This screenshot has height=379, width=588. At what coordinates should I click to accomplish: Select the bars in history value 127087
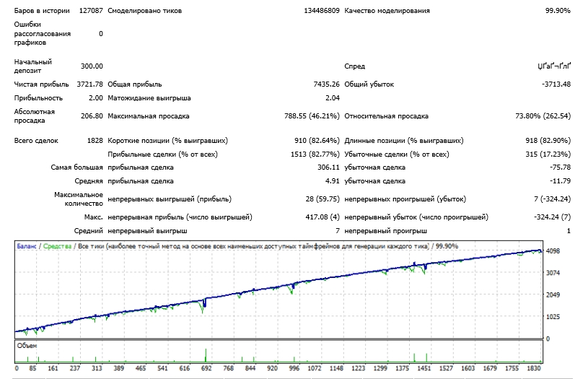pyautogui.click(x=91, y=11)
